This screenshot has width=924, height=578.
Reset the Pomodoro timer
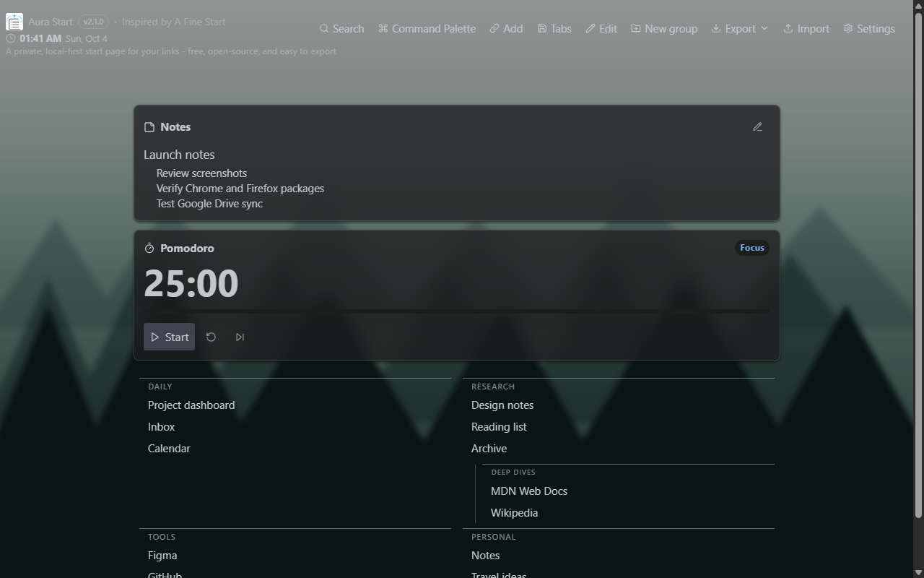[x=211, y=337]
